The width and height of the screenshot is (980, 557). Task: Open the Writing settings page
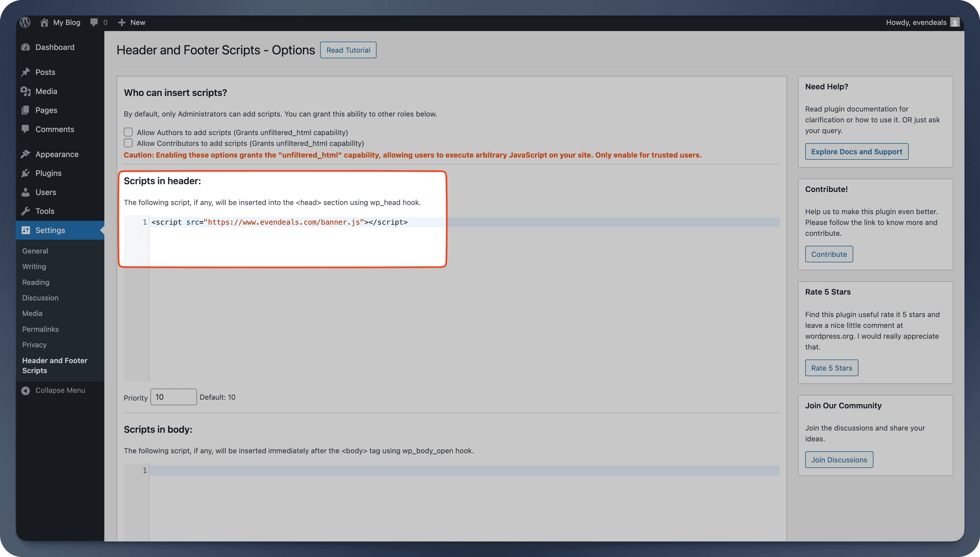pyautogui.click(x=34, y=266)
